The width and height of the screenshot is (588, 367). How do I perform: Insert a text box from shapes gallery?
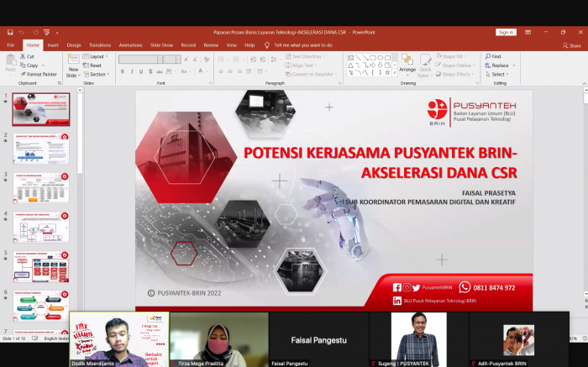pos(350,58)
